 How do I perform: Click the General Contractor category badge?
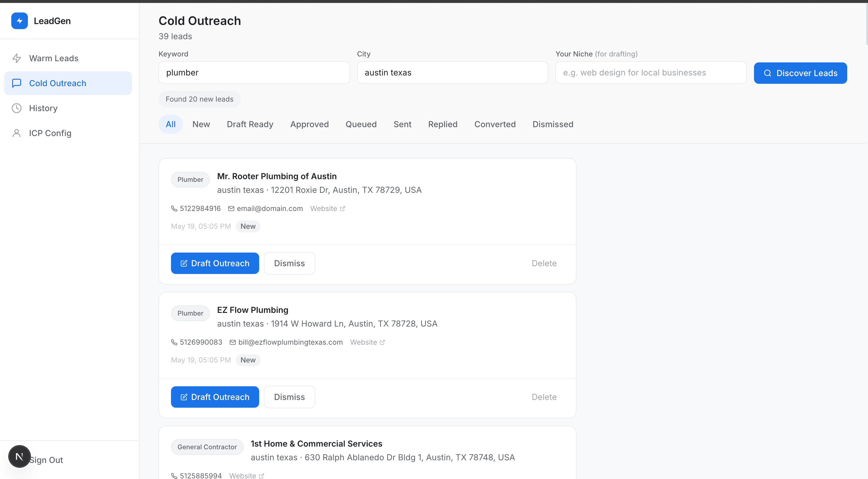(x=207, y=447)
